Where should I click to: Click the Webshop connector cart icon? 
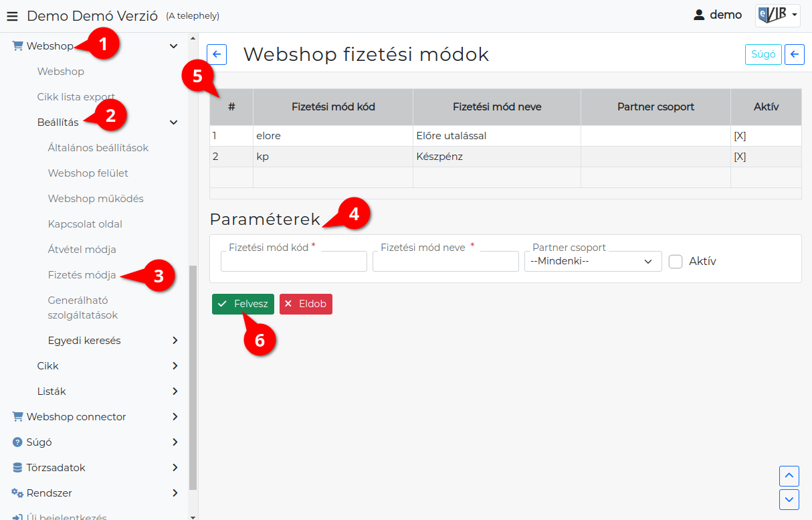tap(18, 417)
